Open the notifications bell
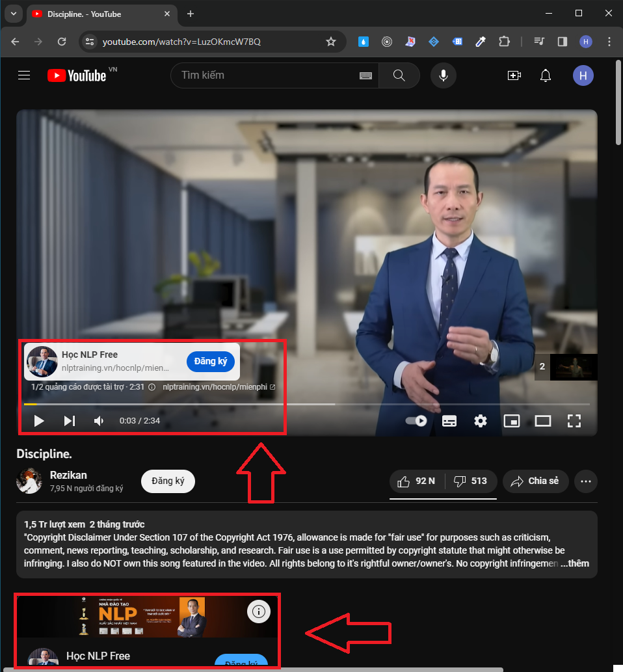The height and width of the screenshot is (672, 623). click(x=546, y=75)
